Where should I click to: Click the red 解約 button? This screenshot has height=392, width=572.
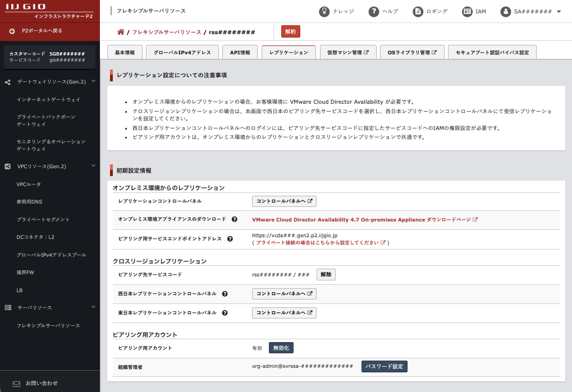coord(290,32)
